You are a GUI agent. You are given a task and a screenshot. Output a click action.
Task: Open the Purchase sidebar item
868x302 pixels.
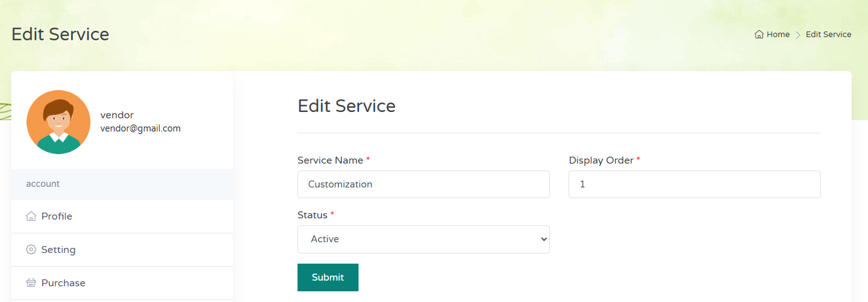pos(64,283)
